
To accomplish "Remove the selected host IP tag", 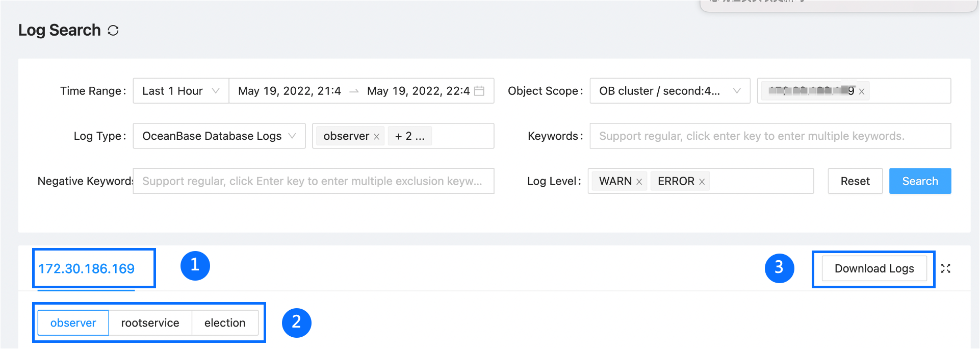I will point(862,92).
